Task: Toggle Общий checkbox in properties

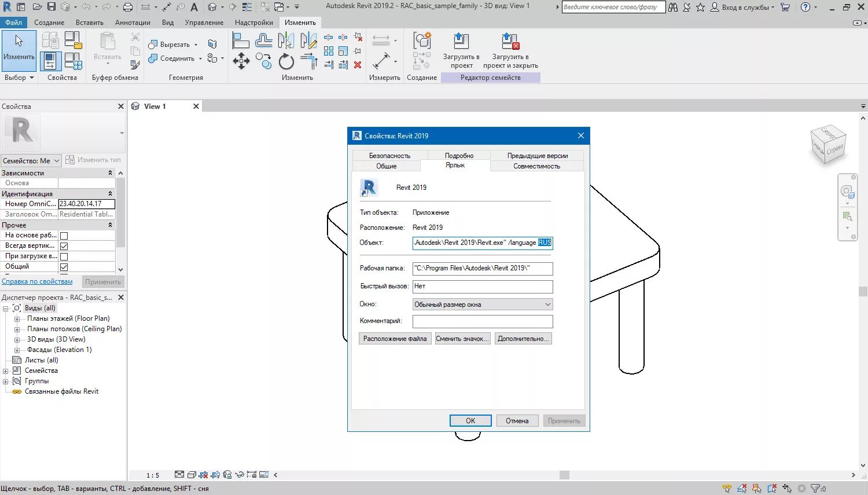Action: 64,267
